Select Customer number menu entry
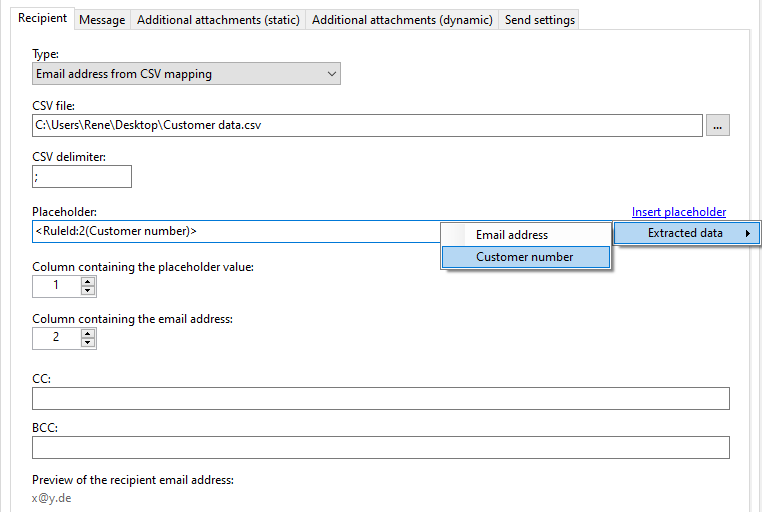Image resolution: width=762 pixels, height=512 pixels. 526,257
